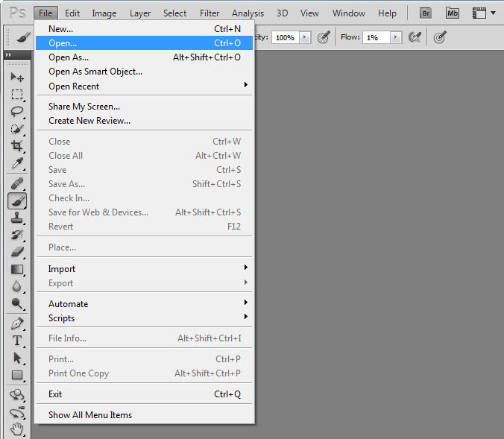Viewport: 504px width, 439px height.
Task: Select the Blur tool
Action: tap(17, 286)
